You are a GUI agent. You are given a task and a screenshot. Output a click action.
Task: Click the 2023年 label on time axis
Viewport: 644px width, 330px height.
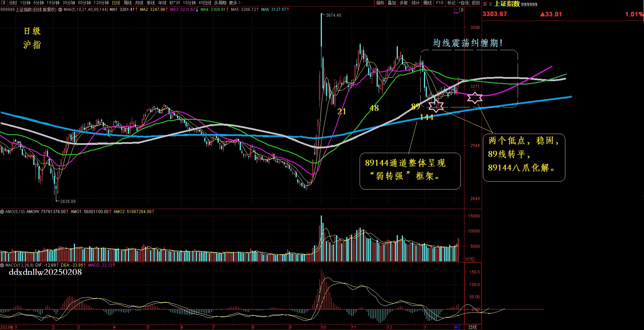[x=7, y=327]
